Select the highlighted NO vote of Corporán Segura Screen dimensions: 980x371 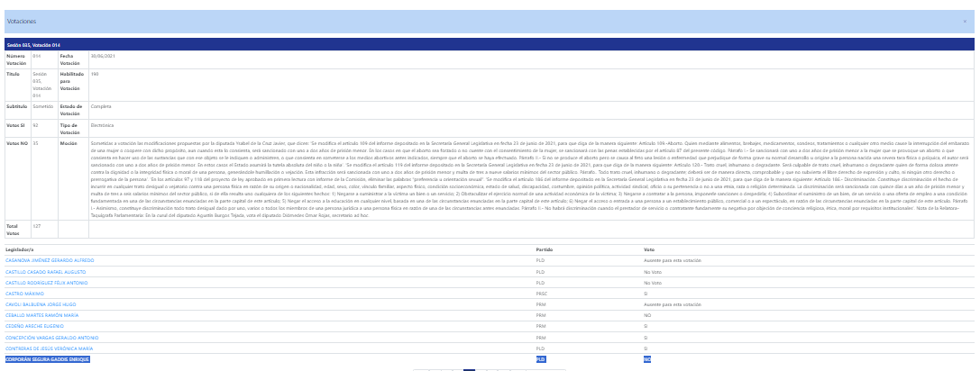pyautogui.click(x=647, y=359)
